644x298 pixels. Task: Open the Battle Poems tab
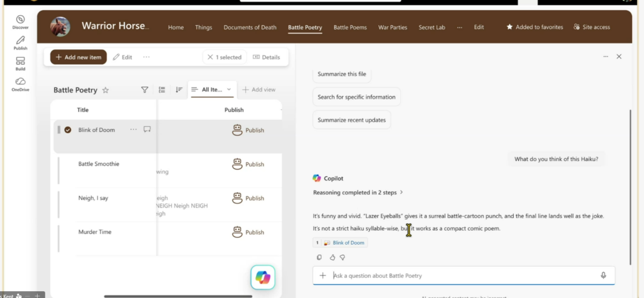350,27
